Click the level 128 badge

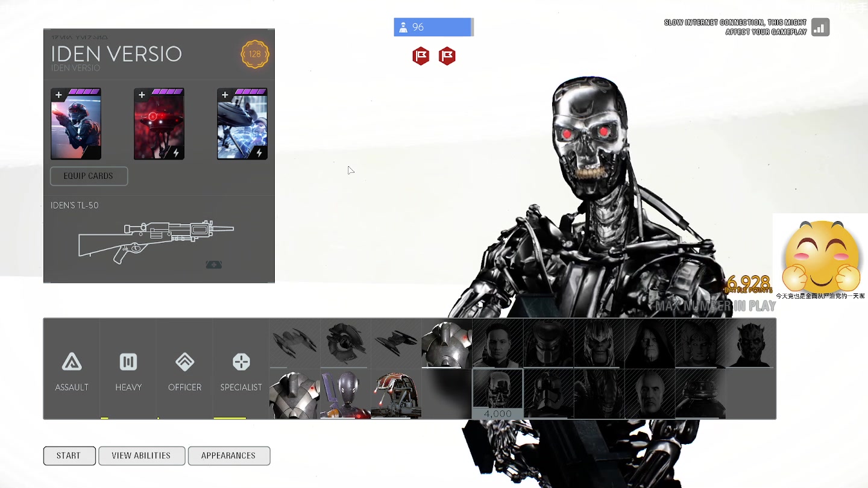click(x=255, y=54)
